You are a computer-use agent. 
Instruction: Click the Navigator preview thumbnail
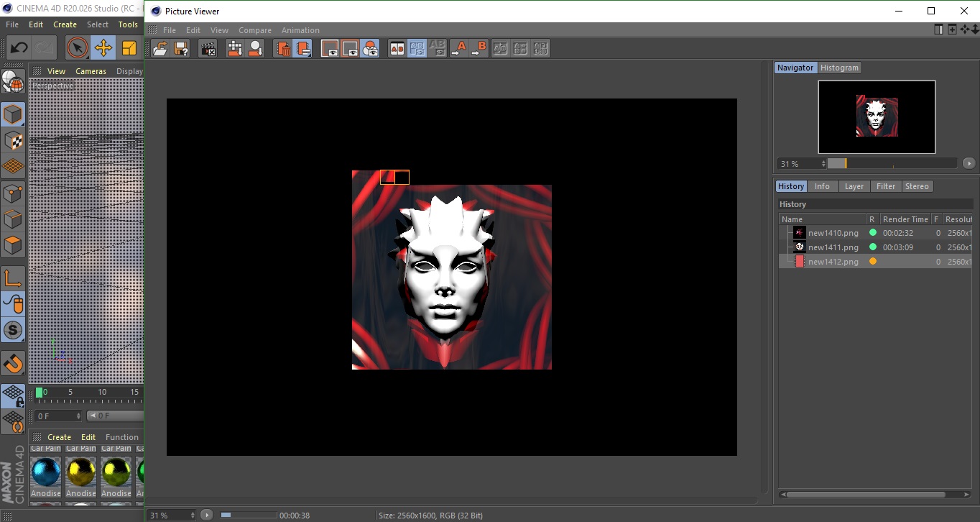pos(877,116)
